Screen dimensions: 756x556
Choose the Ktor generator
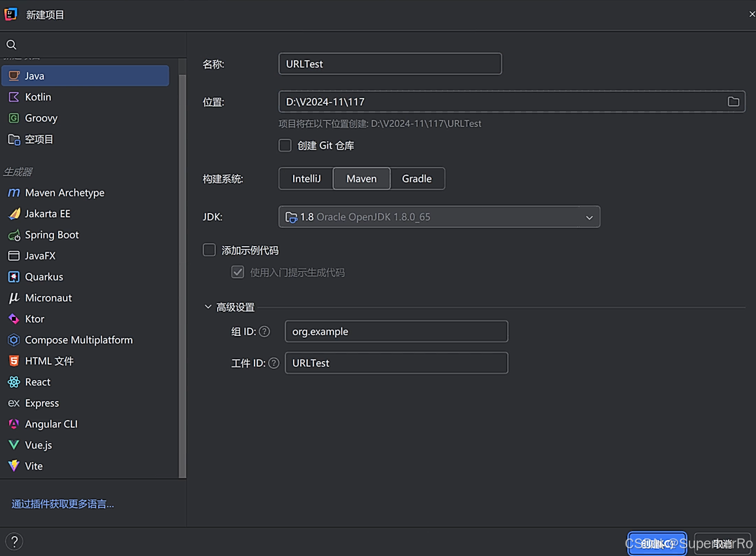click(86, 319)
